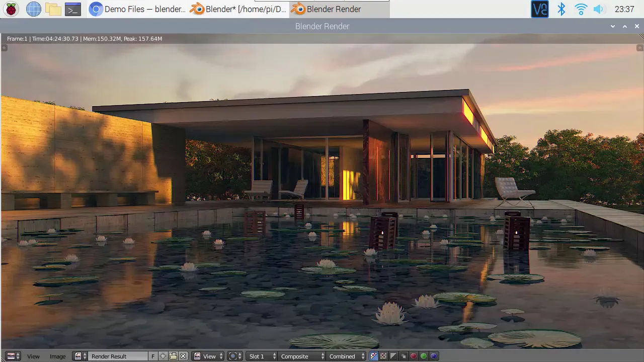
Task: Open an image file with folder icon
Action: [x=173, y=356]
